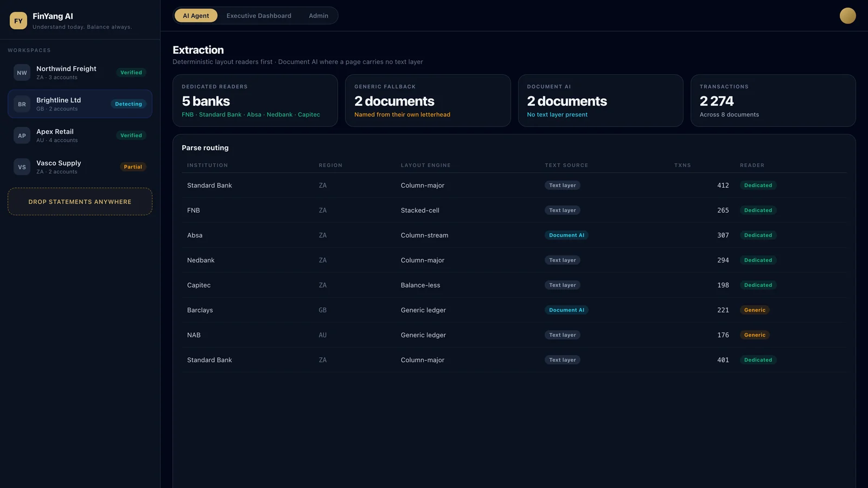Click the NW workspace avatar badge

click(22, 73)
